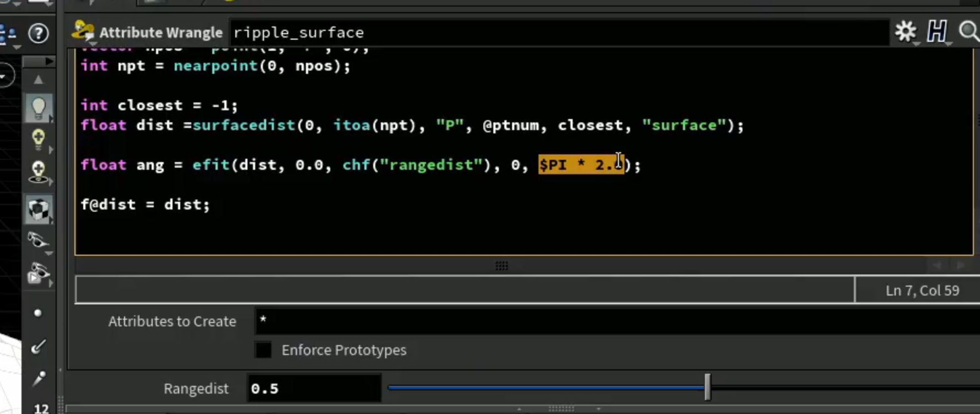This screenshot has width=980, height=414.
Task: Open the question mark help icon
Action: (38, 33)
